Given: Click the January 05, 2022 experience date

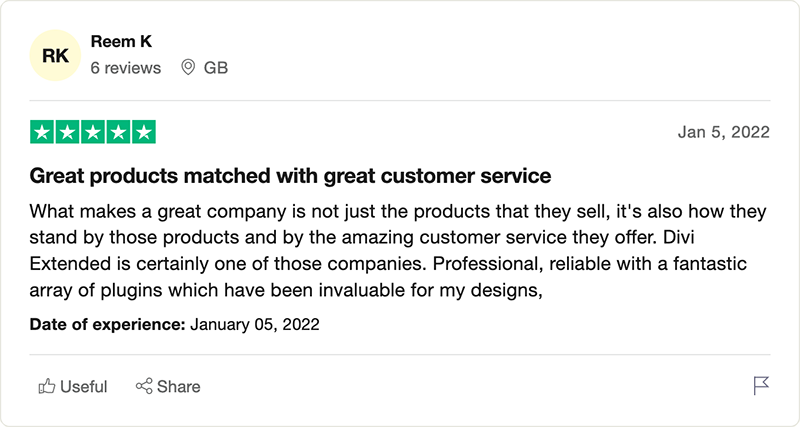Looking at the screenshot, I should [255, 324].
